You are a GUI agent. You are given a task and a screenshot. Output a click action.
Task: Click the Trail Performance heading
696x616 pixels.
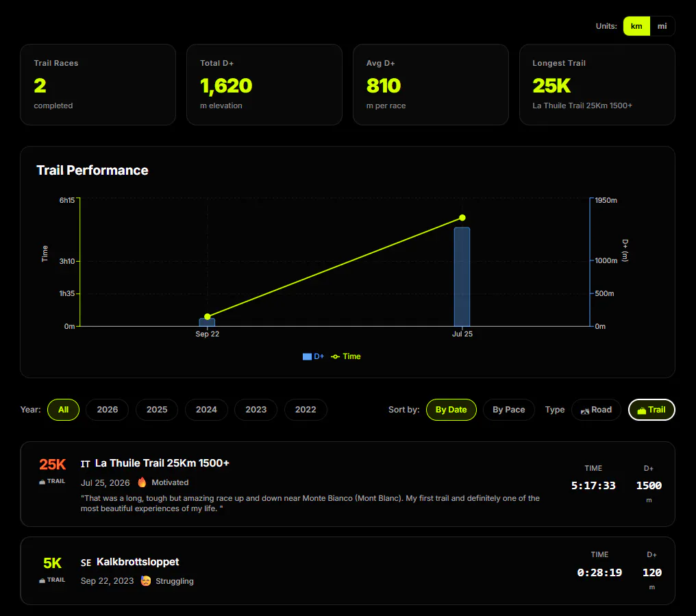pos(92,170)
